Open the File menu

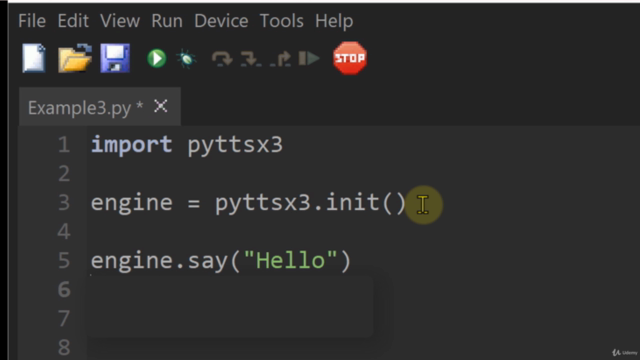pyautogui.click(x=32, y=21)
